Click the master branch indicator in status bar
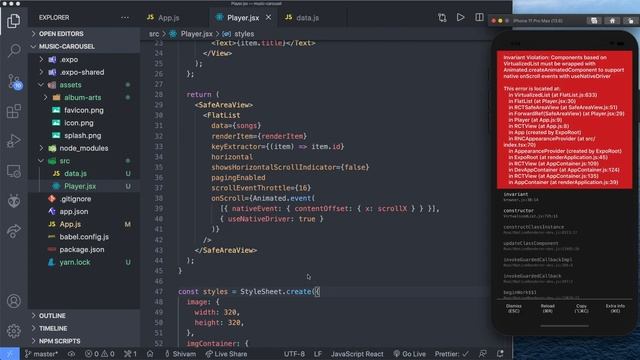 coord(42,354)
